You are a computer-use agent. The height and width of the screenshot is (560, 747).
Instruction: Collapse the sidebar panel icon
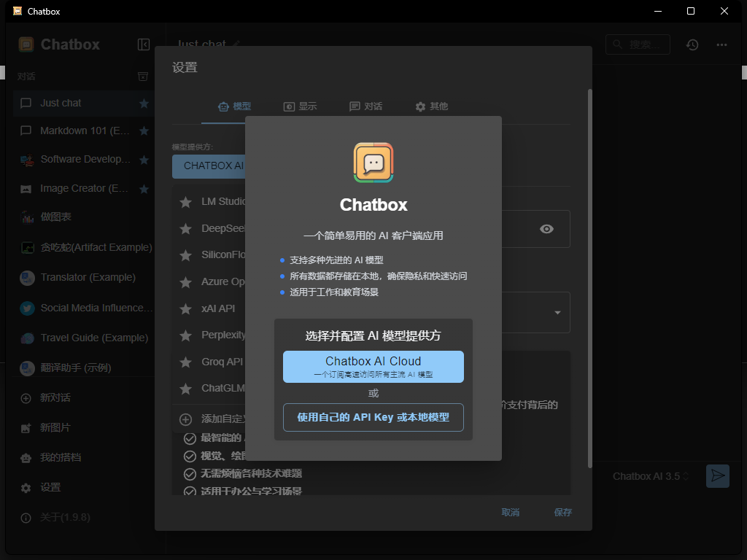144,44
